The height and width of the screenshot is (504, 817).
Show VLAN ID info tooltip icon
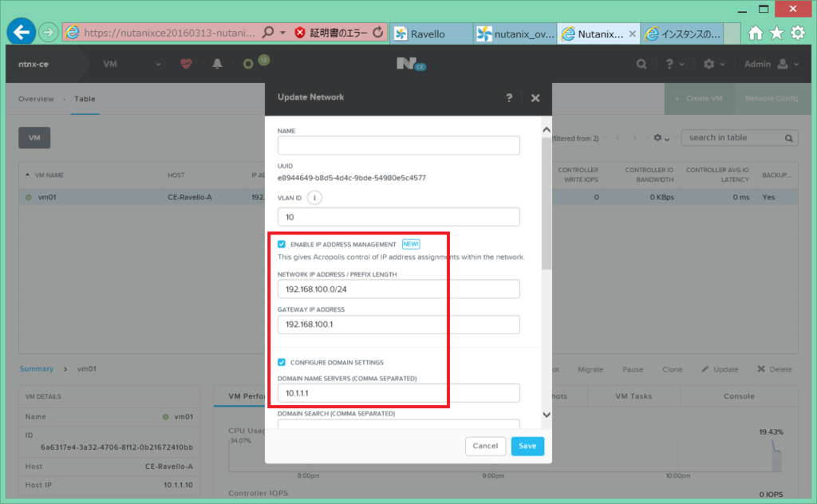point(314,198)
